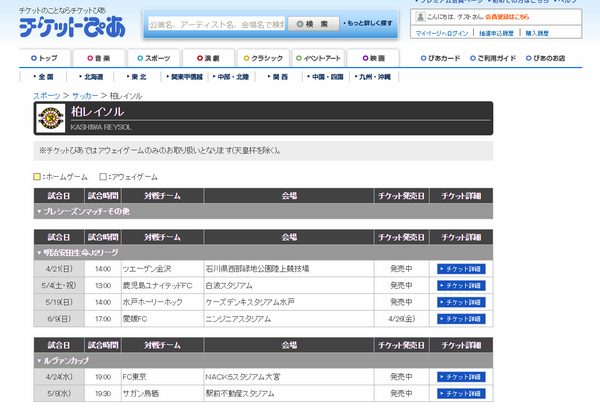Click the yellow ホームゲーム legend swatch
Screen dimensions: 600x409
tap(37, 177)
